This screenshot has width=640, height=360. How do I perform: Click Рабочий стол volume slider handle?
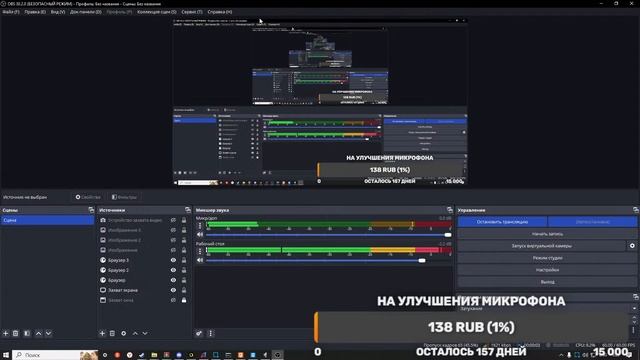pyautogui.click(x=422, y=260)
